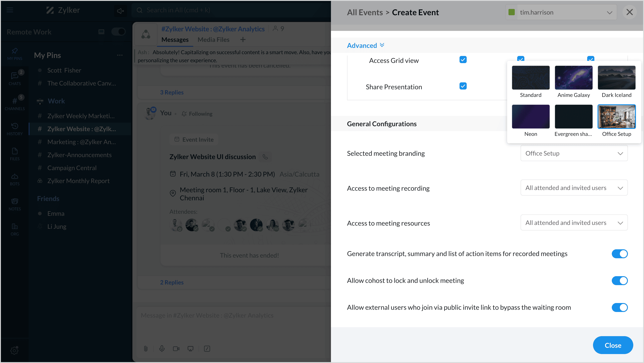The image size is (644, 363).
Task: Click the Remote Work monitor icon
Action: point(101,32)
